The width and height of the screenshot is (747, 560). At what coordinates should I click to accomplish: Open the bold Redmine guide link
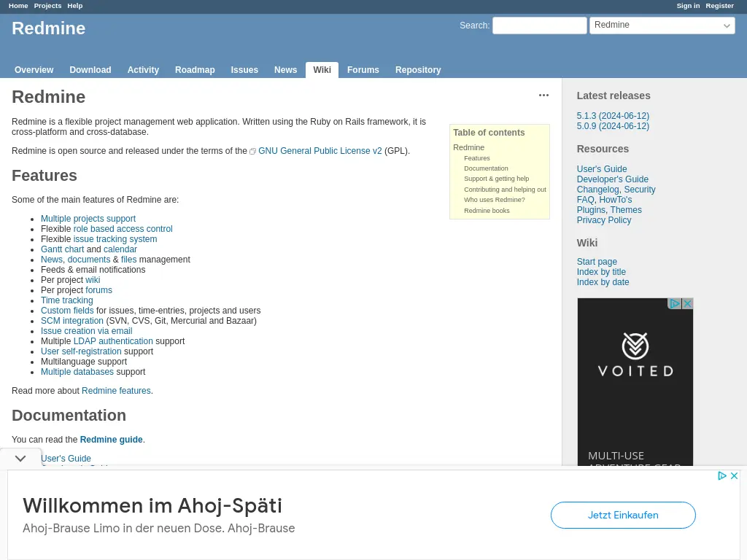pyautogui.click(x=111, y=440)
